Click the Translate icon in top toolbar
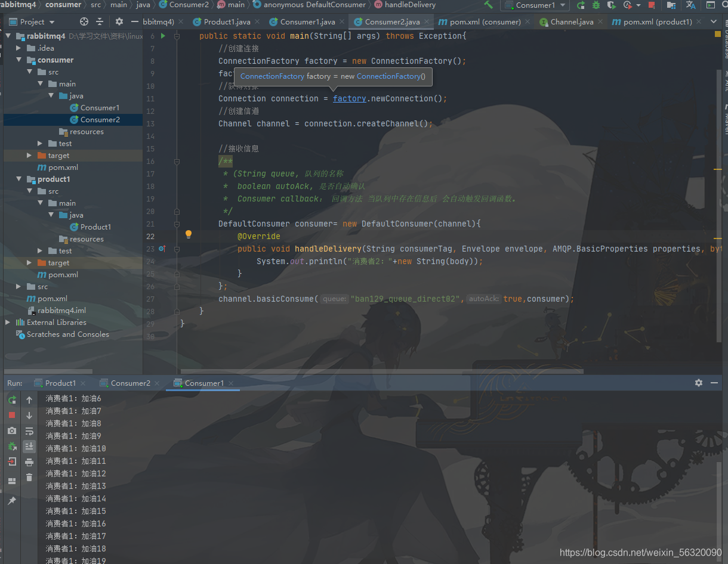 (690, 5)
